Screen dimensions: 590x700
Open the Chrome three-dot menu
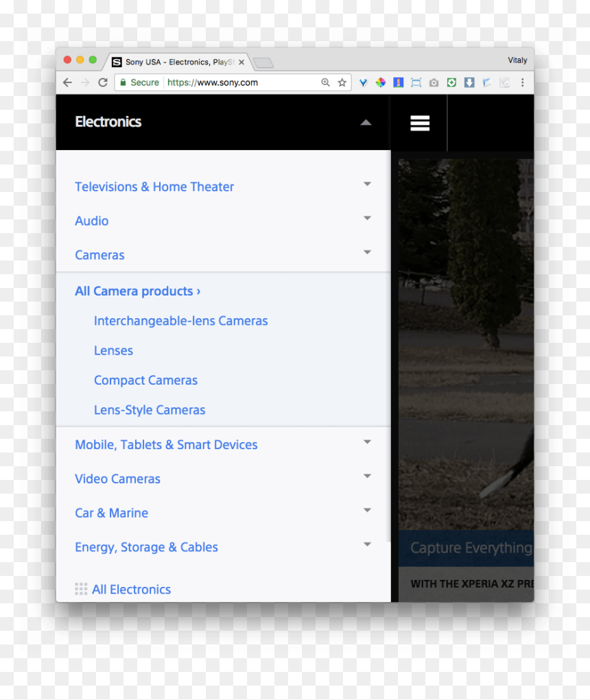[x=522, y=82]
